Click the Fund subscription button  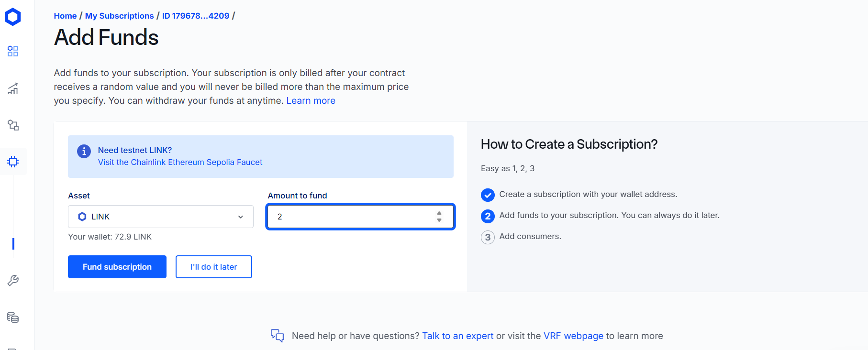[x=117, y=267]
